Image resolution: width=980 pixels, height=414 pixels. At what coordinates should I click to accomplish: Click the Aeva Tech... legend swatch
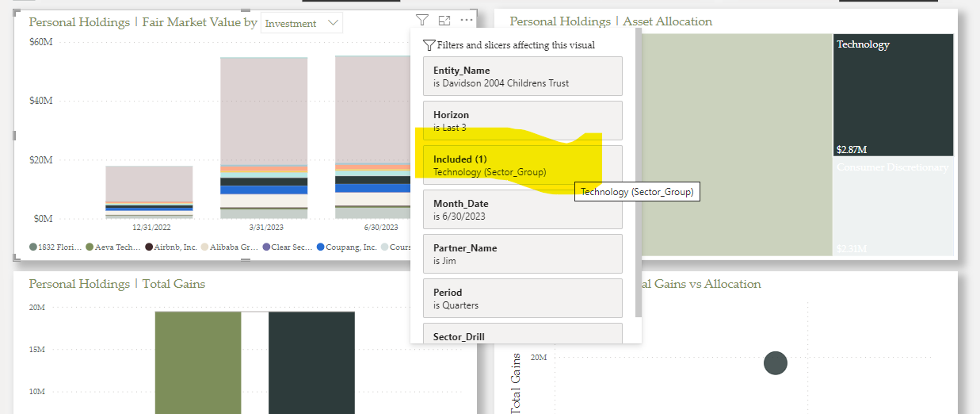pos(90,247)
